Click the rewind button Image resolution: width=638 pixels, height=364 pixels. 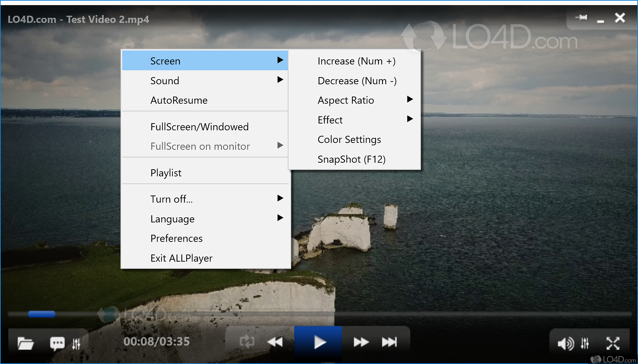tap(275, 341)
